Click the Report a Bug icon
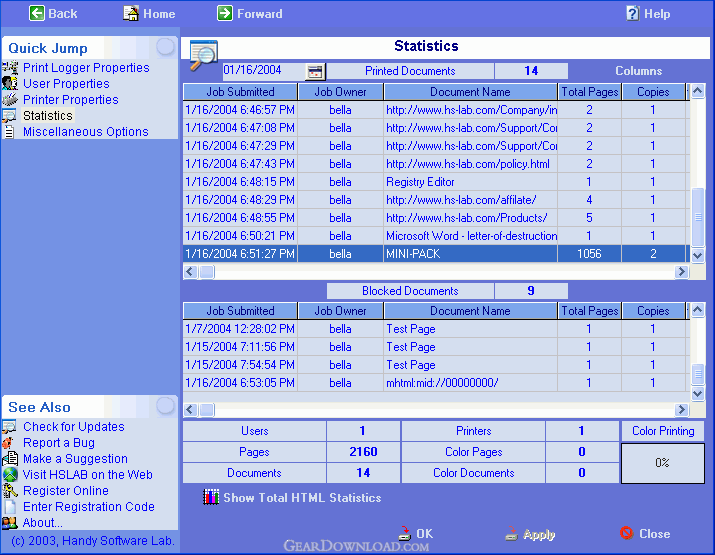Image resolution: width=715 pixels, height=555 pixels. tap(8, 443)
